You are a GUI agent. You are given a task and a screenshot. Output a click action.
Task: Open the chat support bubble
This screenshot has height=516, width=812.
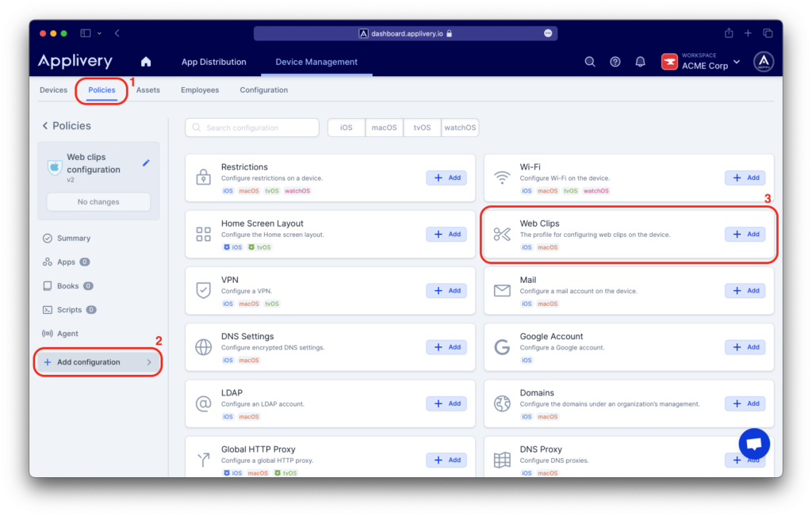(x=754, y=444)
